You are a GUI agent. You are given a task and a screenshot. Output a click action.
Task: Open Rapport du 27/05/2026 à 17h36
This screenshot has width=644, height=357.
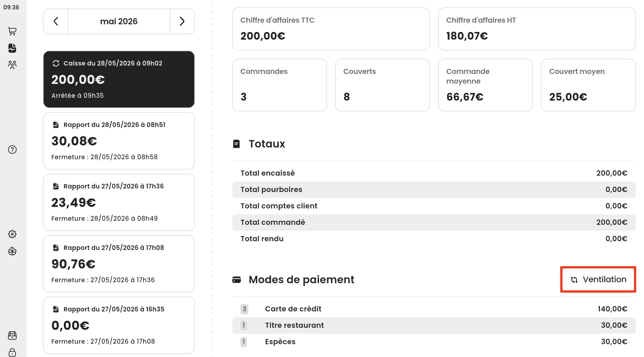119,202
